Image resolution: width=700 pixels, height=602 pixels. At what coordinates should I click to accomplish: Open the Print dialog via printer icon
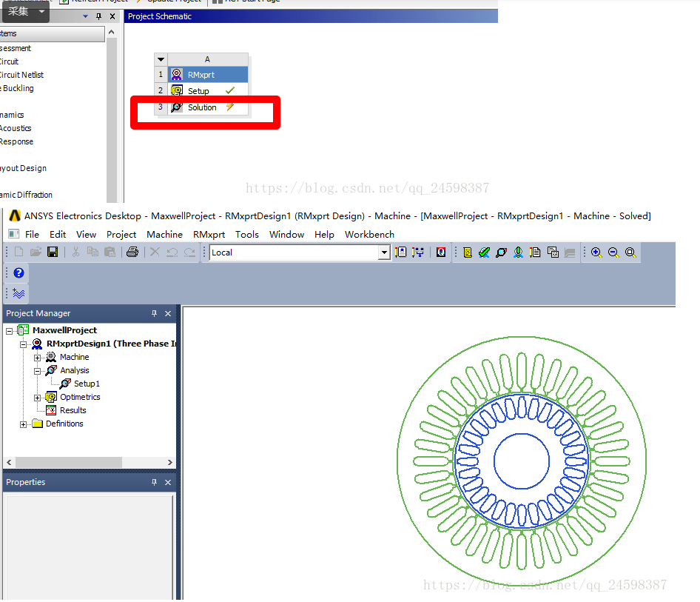(x=132, y=252)
